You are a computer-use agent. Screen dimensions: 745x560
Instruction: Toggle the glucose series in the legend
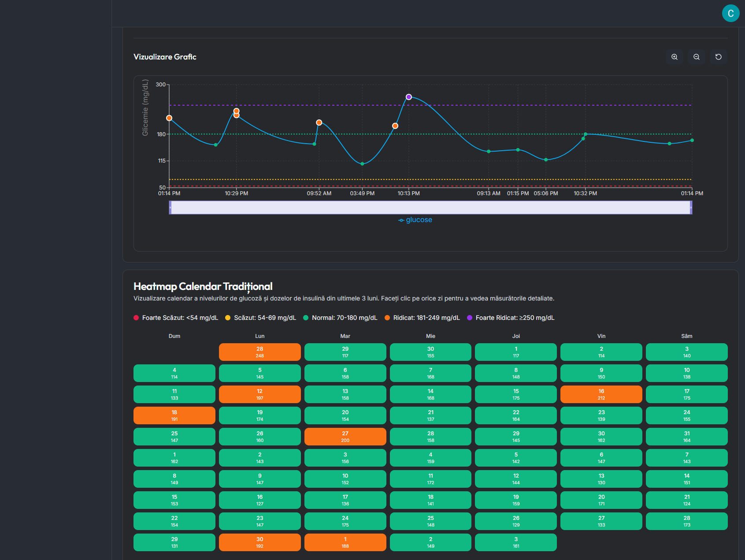click(x=415, y=219)
